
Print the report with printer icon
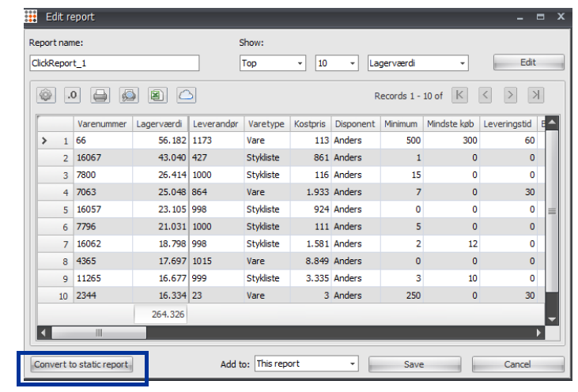(x=100, y=96)
